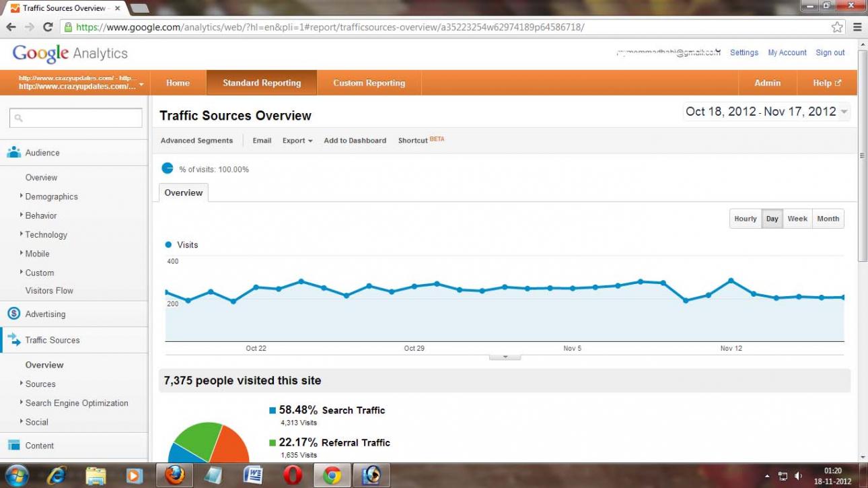Reload the page with refresh icon
The width and height of the screenshot is (868, 488).
pos(48,27)
